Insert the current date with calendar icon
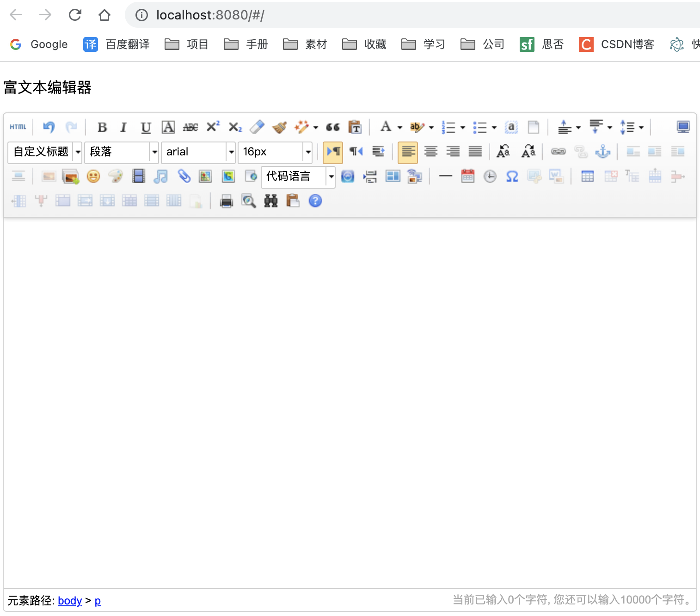The image size is (700, 616). pyautogui.click(x=468, y=176)
